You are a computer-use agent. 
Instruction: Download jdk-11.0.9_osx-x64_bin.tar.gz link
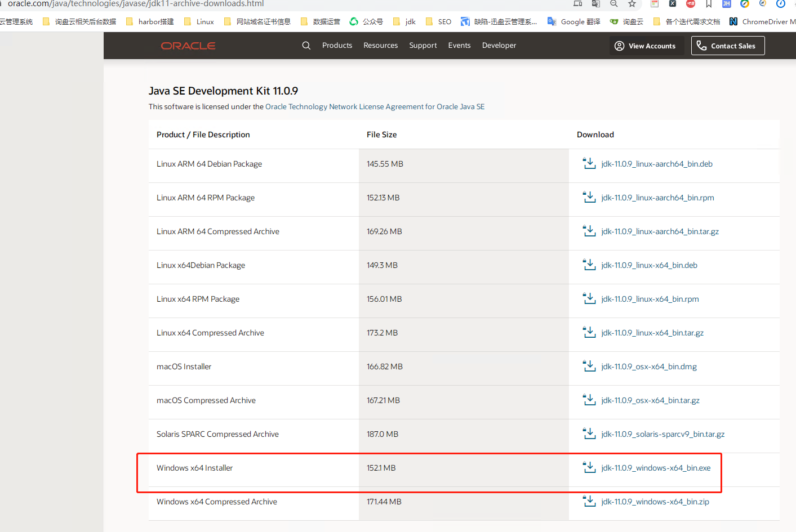tap(650, 400)
